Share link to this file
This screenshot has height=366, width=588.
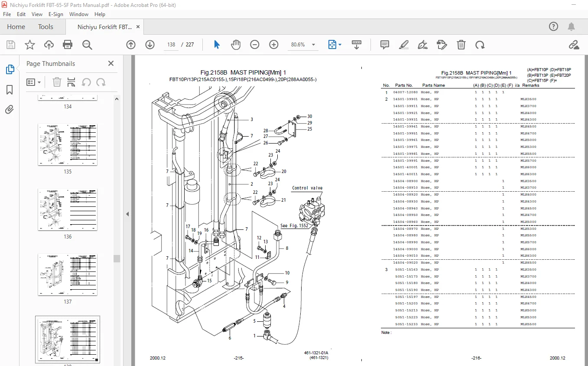pos(574,45)
